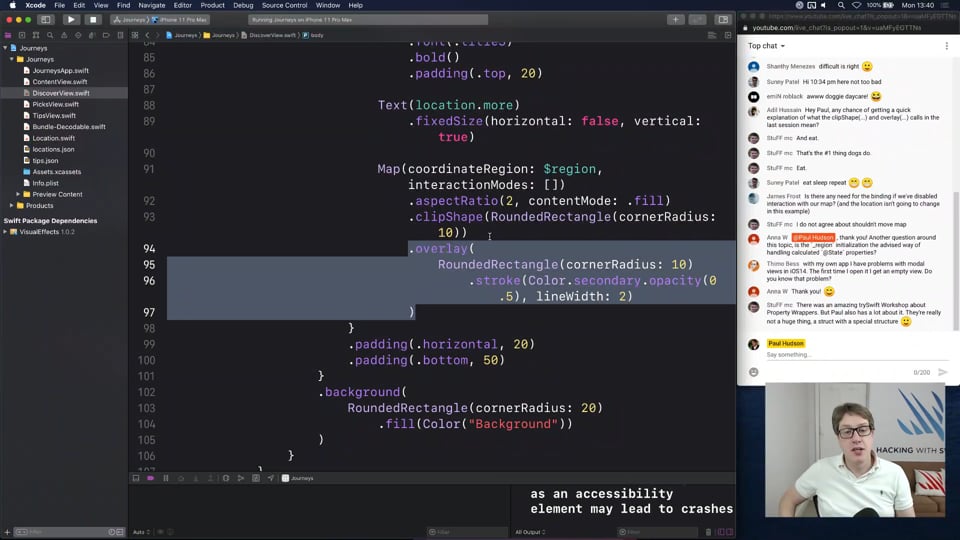Pause program execution in debug bar
Viewport: 960px width, 540px height.
[166, 478]
